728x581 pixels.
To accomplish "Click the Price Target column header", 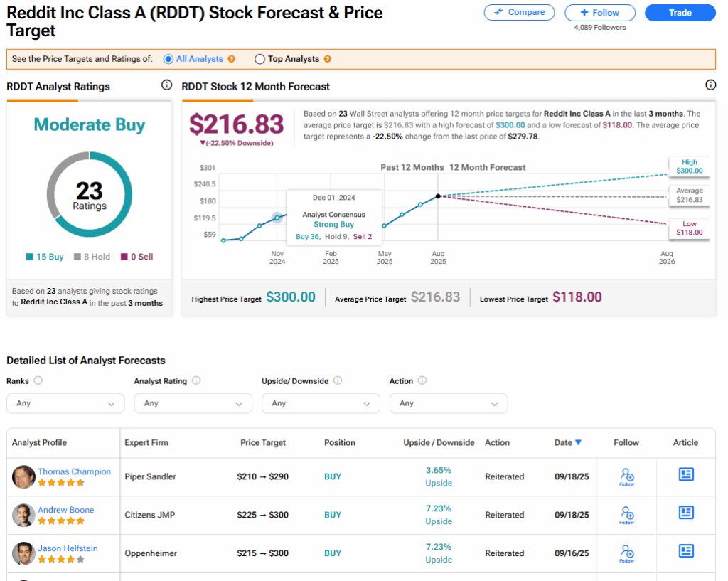I will pyautogui.click(x=263, y=442).
